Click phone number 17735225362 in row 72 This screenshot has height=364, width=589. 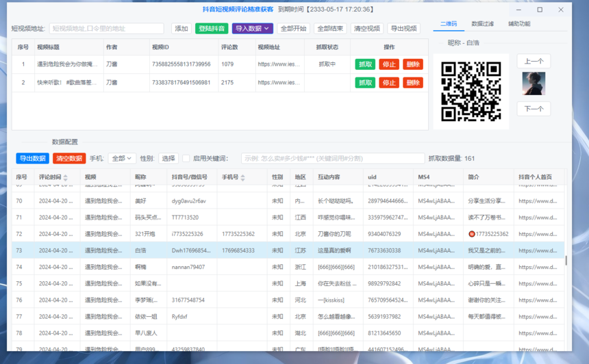point(238,234)
